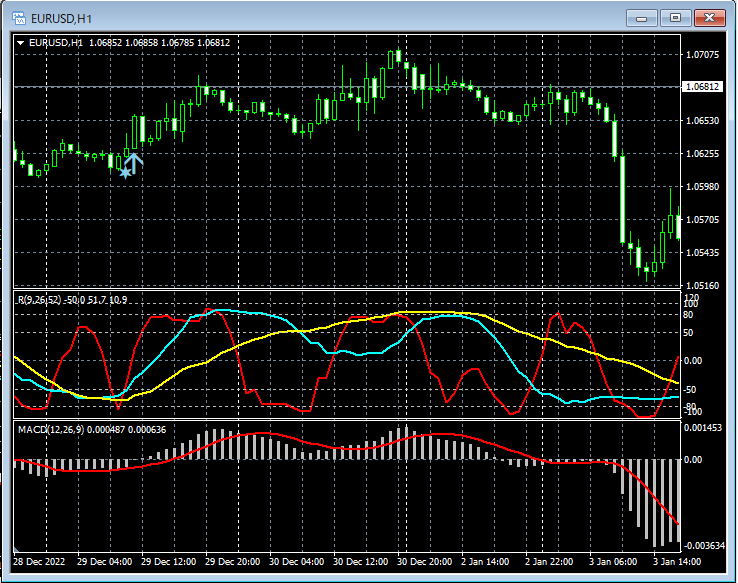The image size is (738, 583).
Task: Minimize the EURUSD,H1 chart window
Action: pyautogui.click(x=641, y=18)
